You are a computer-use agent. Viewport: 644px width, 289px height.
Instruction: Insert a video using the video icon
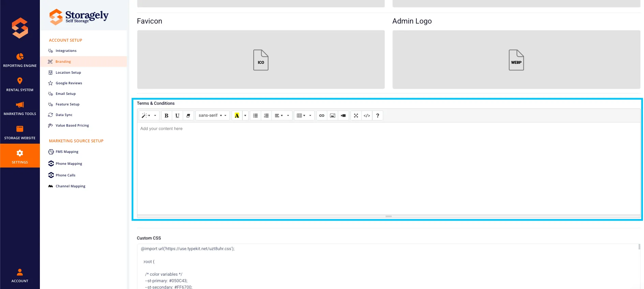(x=343, y=116)
